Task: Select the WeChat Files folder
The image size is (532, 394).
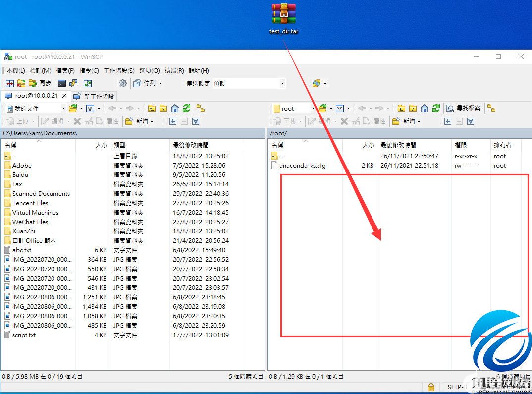Action: click(30, 222)
